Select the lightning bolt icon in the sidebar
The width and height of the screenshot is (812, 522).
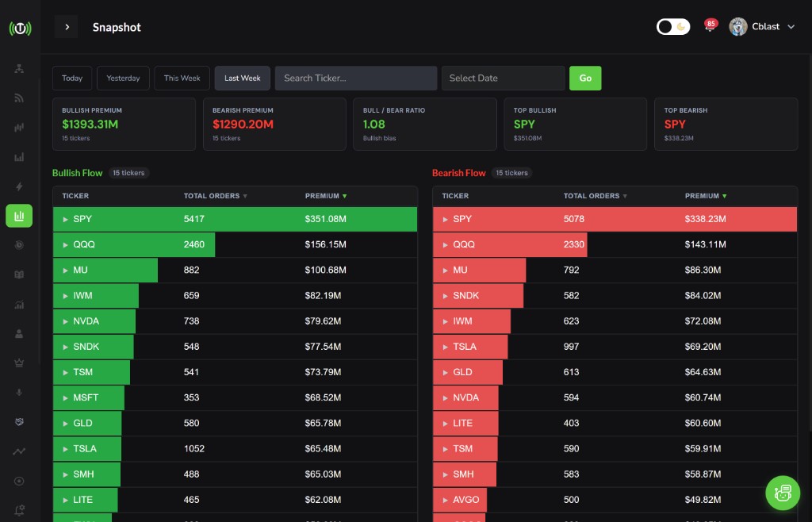[19, 186]
